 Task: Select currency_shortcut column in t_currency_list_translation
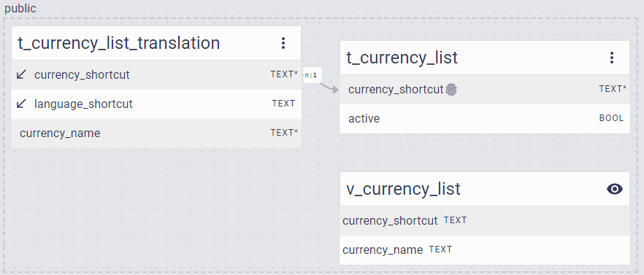(x=156, y=74)
